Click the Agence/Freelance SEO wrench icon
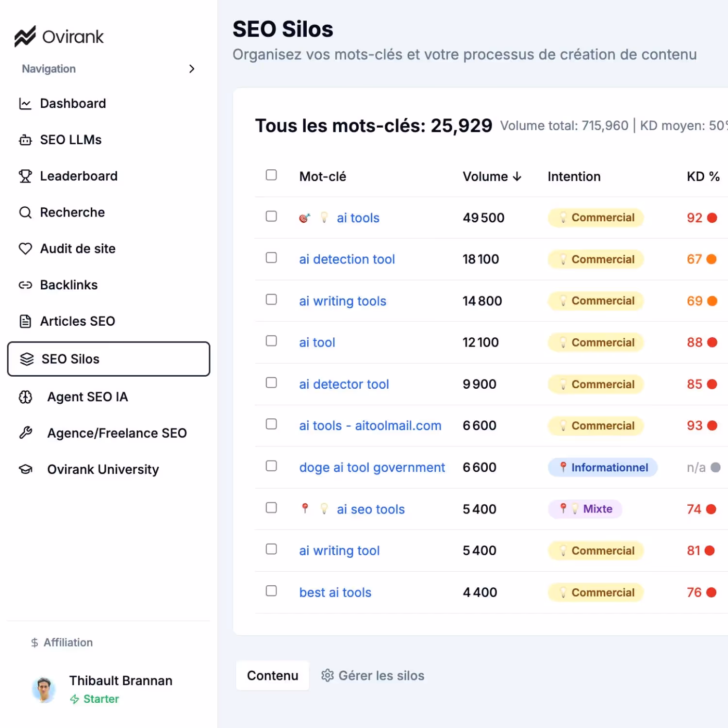This screenshot has width=728, height=728. pos(25,432)
